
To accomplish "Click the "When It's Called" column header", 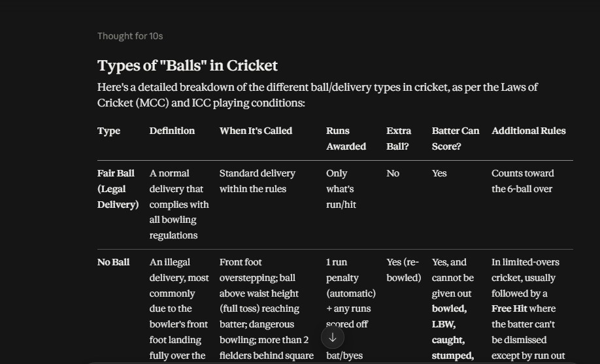I will (256, 131).
